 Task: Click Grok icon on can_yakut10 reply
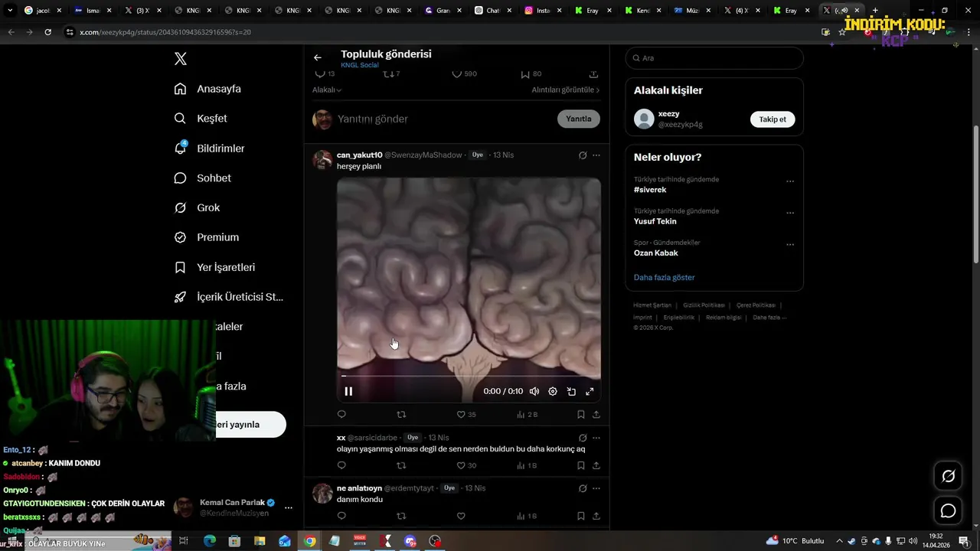pos(583,155)
